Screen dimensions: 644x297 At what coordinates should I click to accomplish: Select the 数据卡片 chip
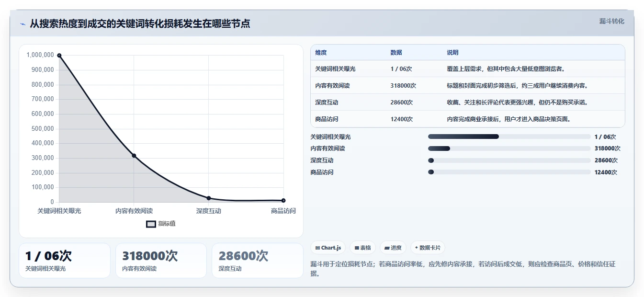428,248
